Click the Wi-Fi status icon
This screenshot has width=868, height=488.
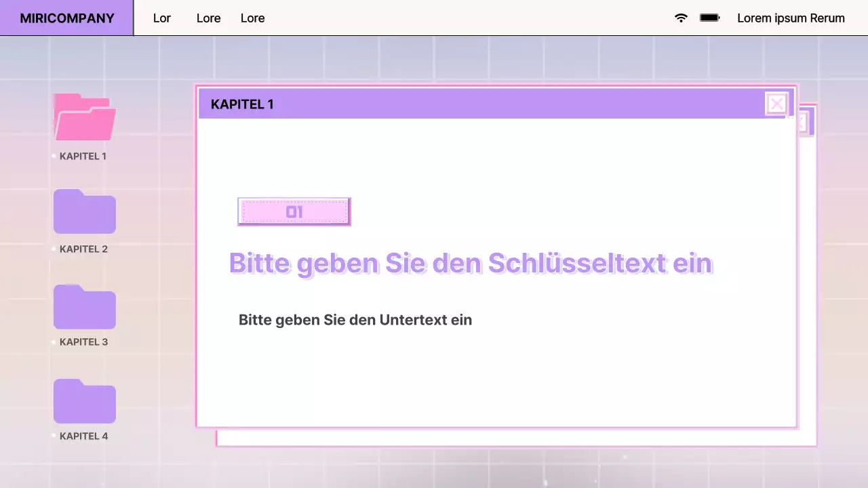[x=680, y=18]
